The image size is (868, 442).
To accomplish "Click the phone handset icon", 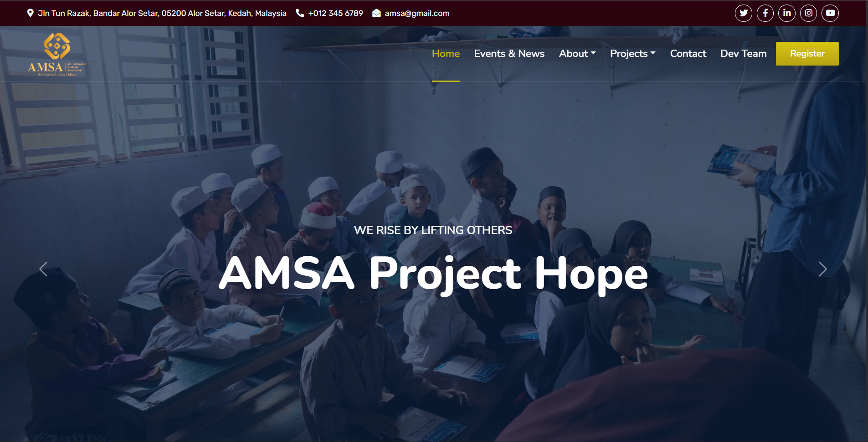I will pyautogui.click(x=300, y=13).
